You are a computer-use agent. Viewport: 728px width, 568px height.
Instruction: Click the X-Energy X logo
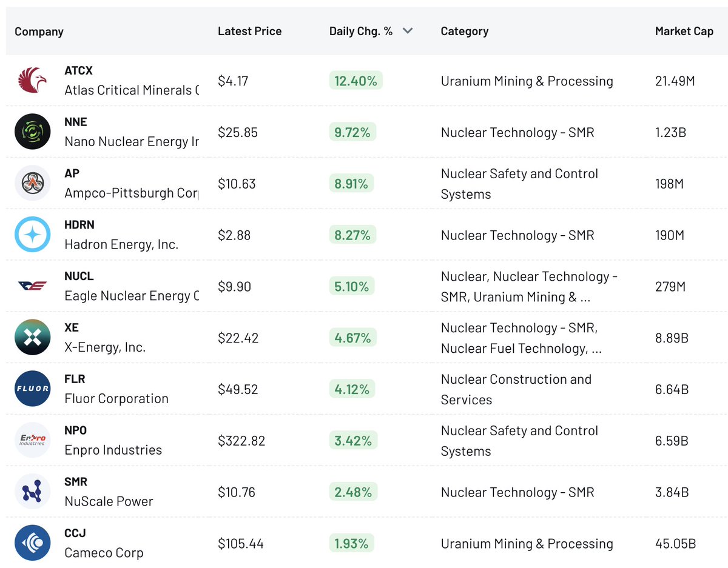point(32,337)
